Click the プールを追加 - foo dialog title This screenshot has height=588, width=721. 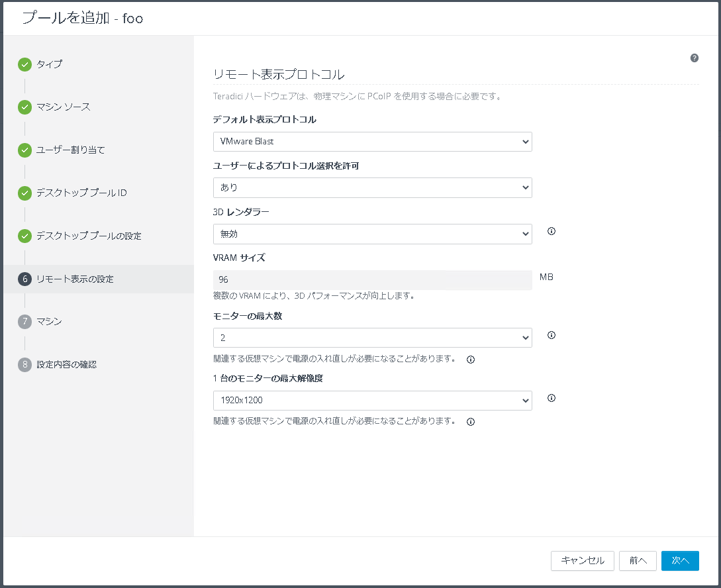click(83, 18)
